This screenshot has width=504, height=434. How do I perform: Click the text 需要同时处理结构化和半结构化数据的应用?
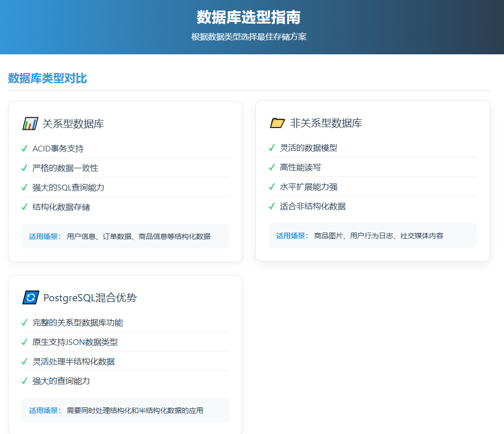pos(135,410)
